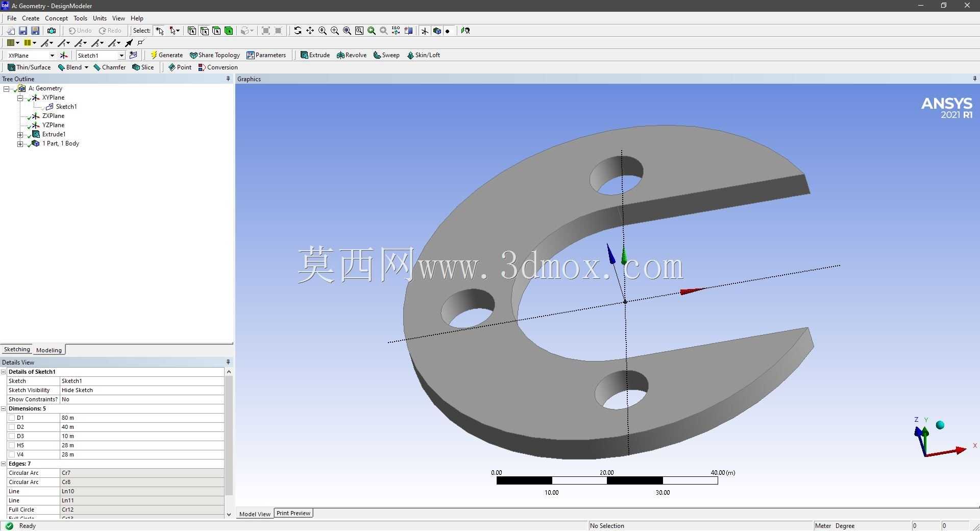Viewport: 980px width, 531px height.
Task: Open the XYPlane active plane dropdown
Action: (52, 55)
